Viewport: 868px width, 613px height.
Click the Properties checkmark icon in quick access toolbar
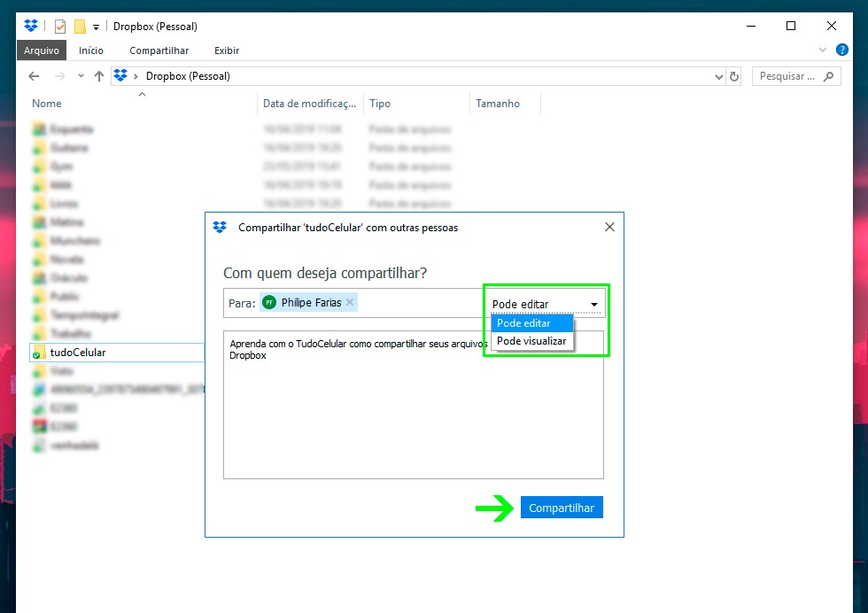pyautogui.click(x=60, y=27)
